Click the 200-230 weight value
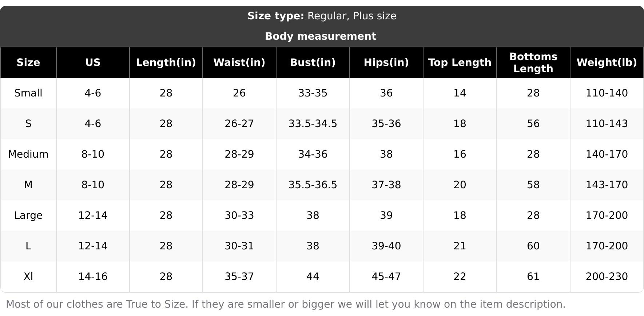This screenshot has height=316, width=644. (607, 277)
